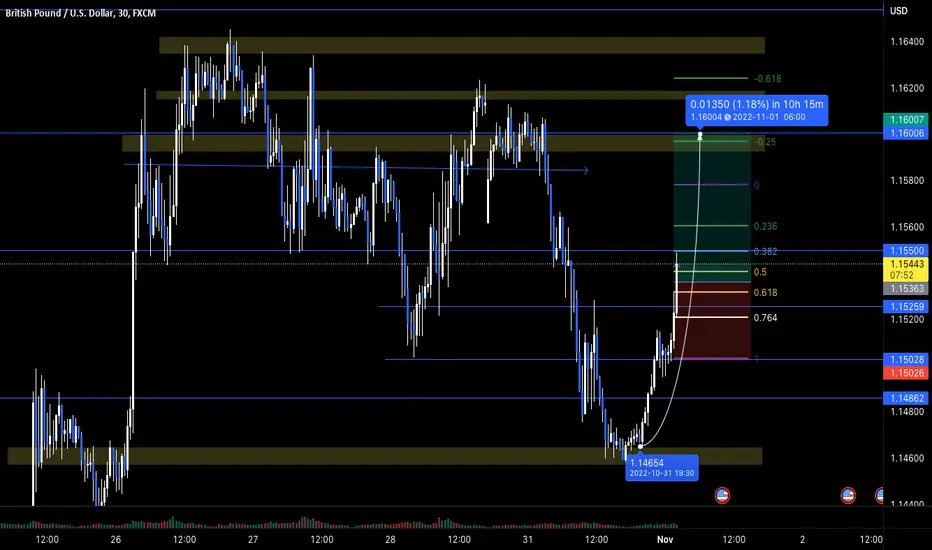Click the 1.14600 price axis tick

click(907, 458)
